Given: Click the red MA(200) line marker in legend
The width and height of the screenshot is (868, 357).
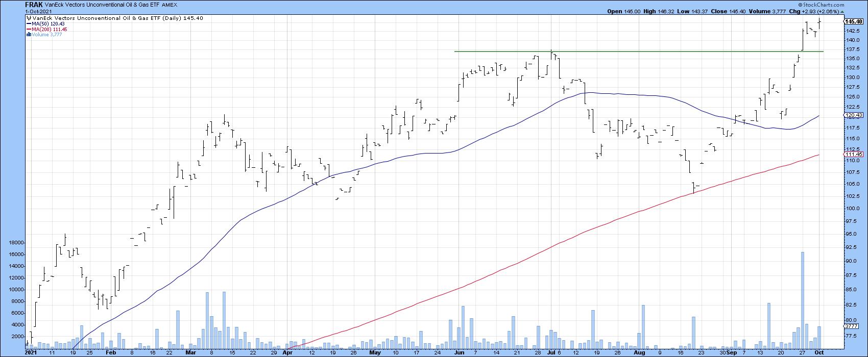Looking at the screenshot, I should pos(29,30).
